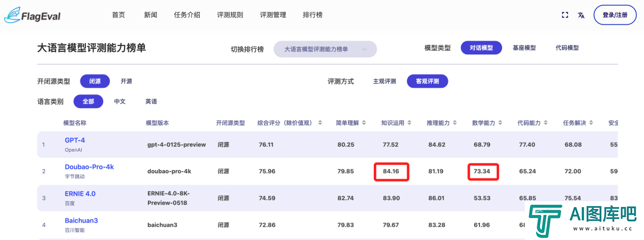The height and width of the screenshot is (240, 644).
Task: Go to 首页 in navigation
Action: [118, 15]
